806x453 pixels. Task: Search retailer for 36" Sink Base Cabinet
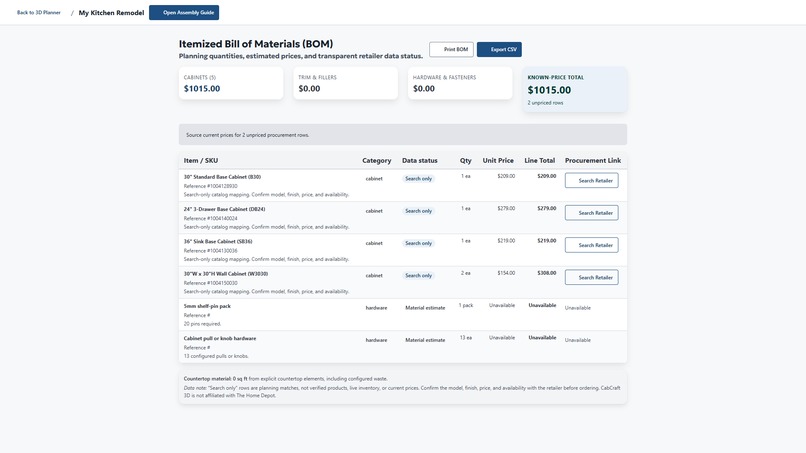(x=592, y=245)
